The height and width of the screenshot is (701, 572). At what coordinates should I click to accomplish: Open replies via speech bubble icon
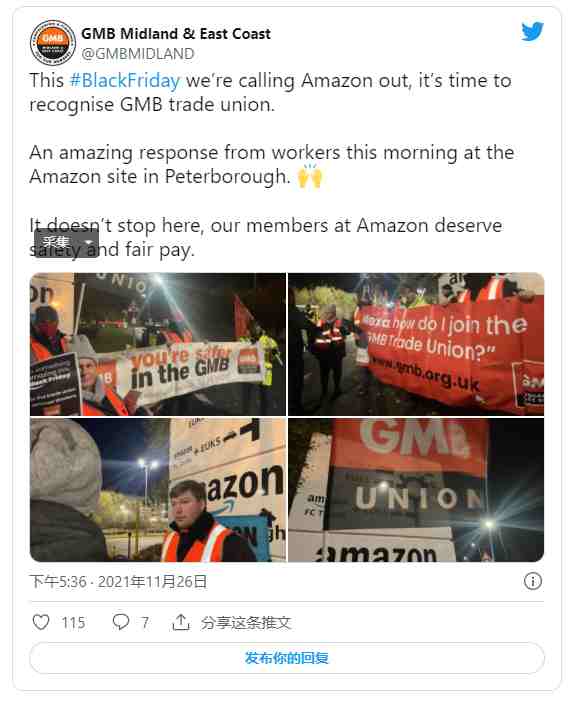click(120, 622)
